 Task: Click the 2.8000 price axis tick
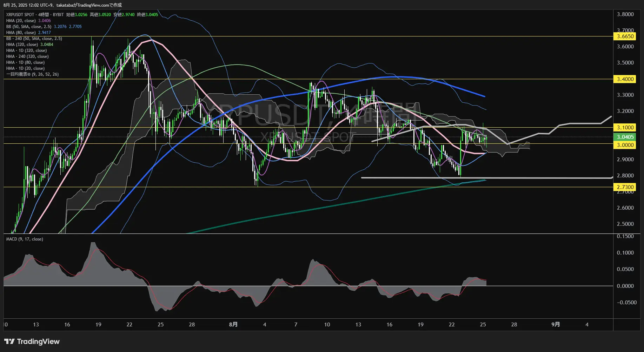pyautogui.click(x=625, y=176)
